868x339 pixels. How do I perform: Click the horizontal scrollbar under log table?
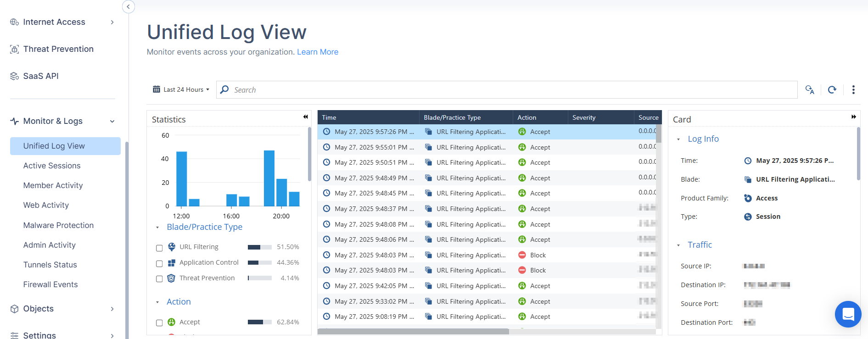pos(413,331)
